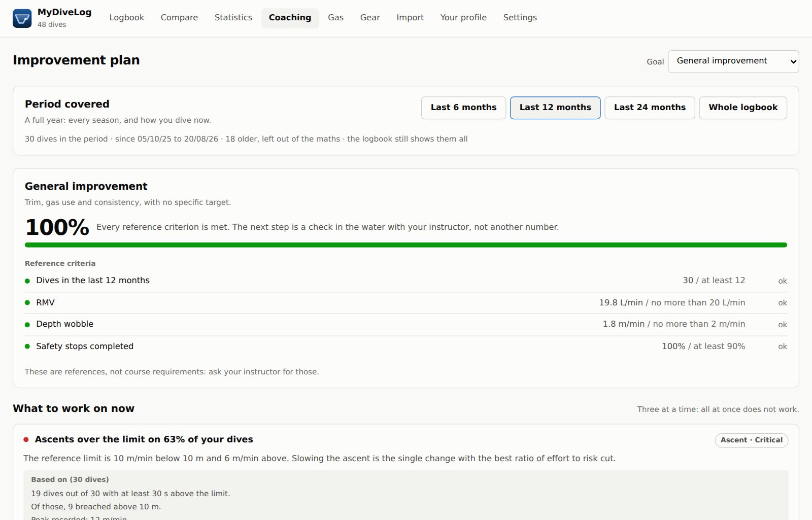Open Settings in the navigation bar
Screen dimensions: 812x520
(520, 18)
